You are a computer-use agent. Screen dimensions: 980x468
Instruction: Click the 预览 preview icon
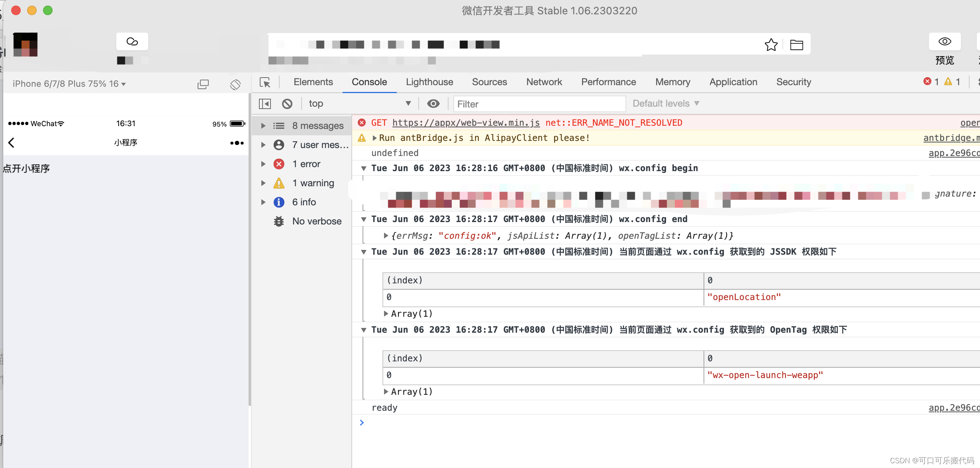944,41
